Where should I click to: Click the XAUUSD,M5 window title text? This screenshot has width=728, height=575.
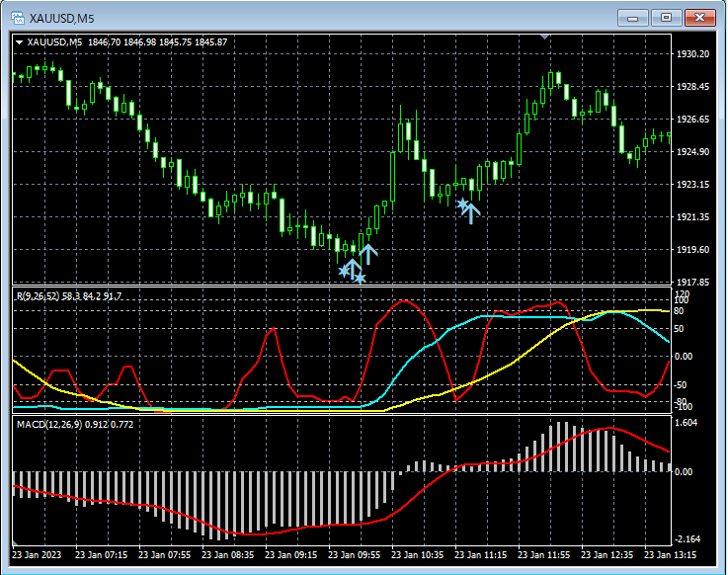click(62, 19)
